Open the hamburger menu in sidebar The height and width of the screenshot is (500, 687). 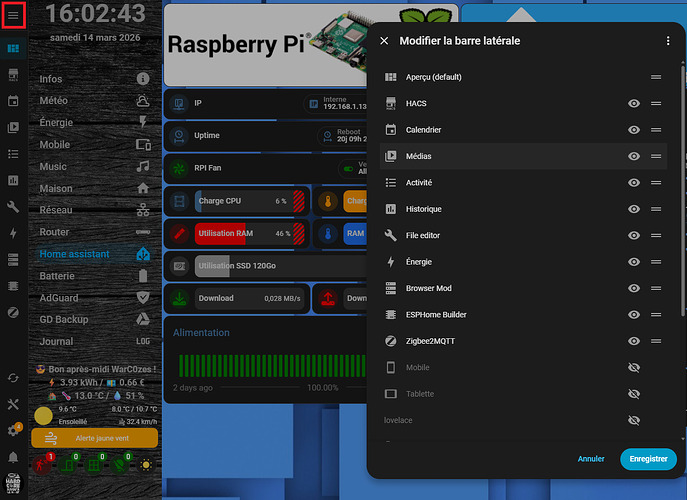pyautogui.click(x=13, y=16)
